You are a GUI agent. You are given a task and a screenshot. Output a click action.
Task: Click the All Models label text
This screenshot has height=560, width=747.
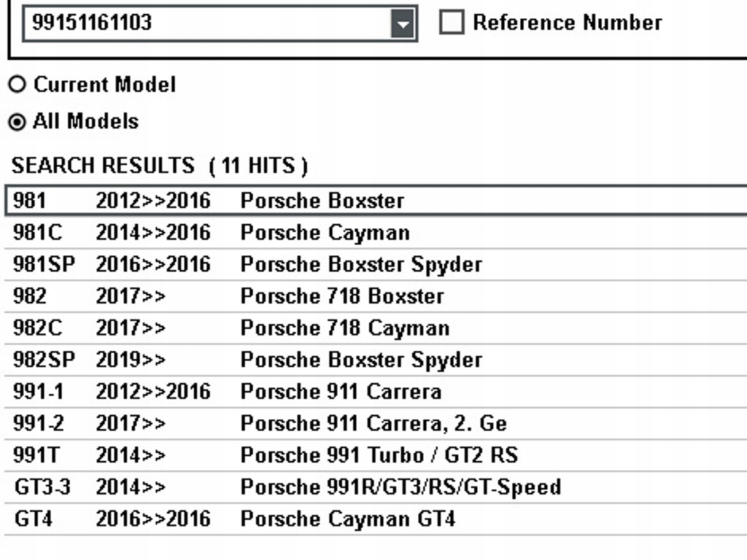click(x=85, y=121)
